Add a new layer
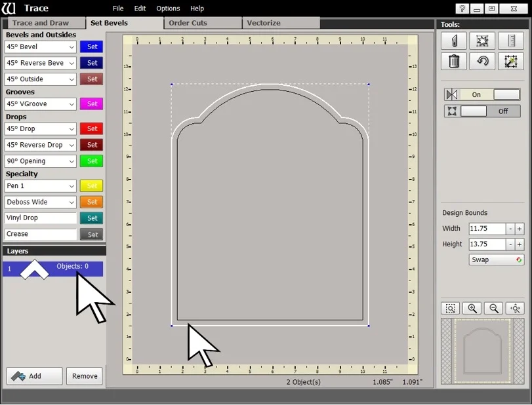The height and width of the screenshot is (405, 532). pos(33,376)
